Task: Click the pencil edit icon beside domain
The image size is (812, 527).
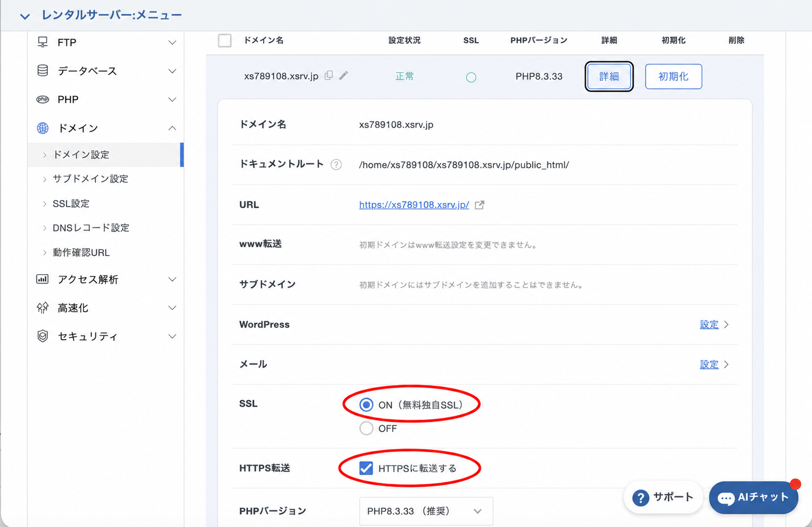Action: click(344, 76)
